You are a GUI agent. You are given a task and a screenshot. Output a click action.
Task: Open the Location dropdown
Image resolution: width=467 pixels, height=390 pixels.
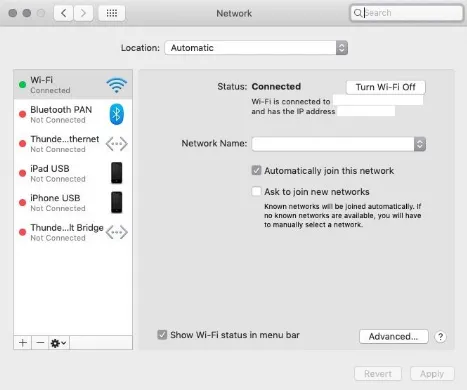point(256,48)
